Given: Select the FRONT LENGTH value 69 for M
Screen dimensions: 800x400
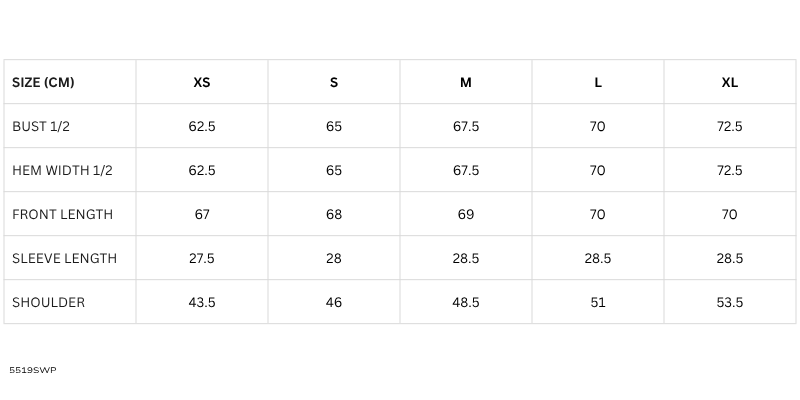Looking at the screenshot, I should point(466,214).
